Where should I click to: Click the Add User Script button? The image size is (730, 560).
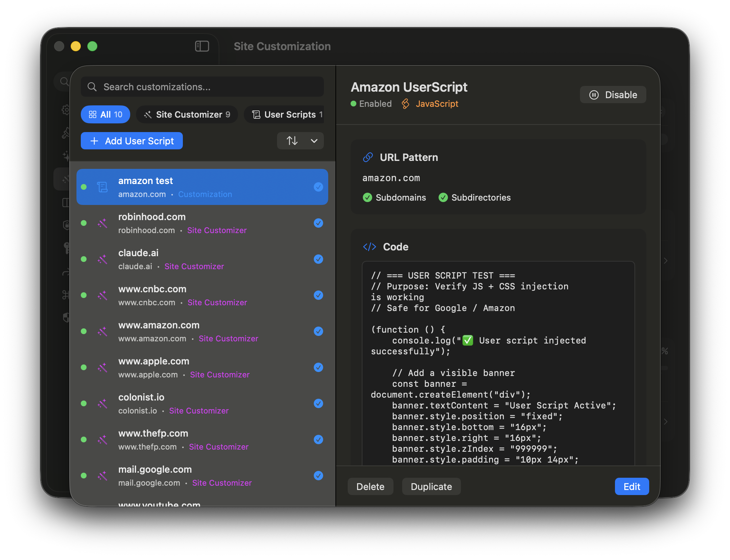pyautogui.click(x=132, y=141)
